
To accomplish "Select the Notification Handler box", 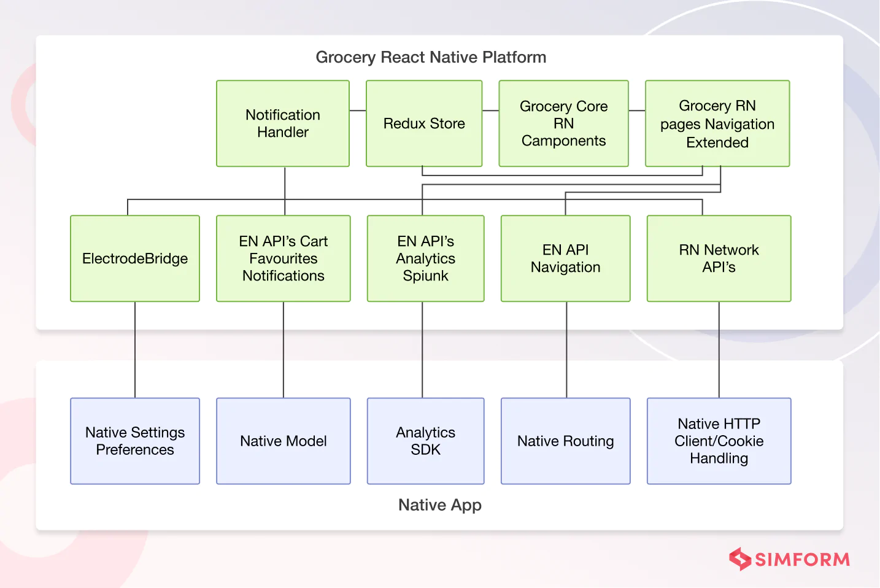I will tap(283, 123).
